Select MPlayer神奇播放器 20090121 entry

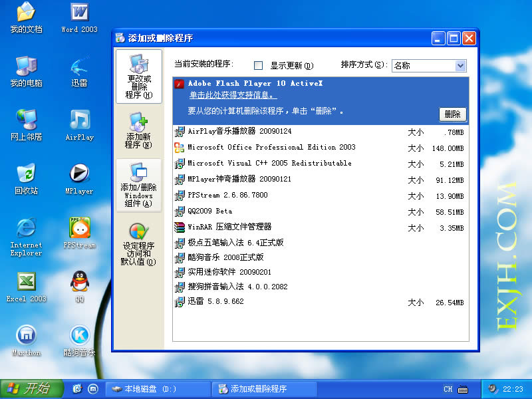(x=321, y=179)
